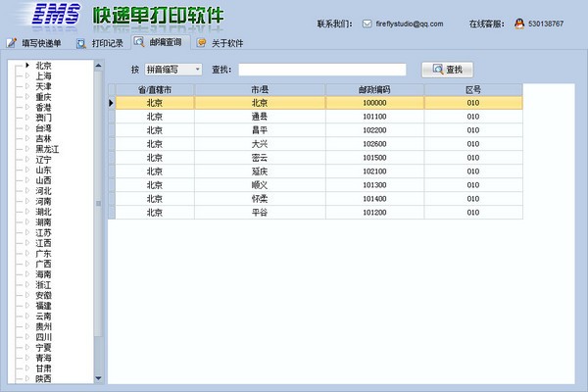
Task: Click the QQ online support icon
Action: 519,24
